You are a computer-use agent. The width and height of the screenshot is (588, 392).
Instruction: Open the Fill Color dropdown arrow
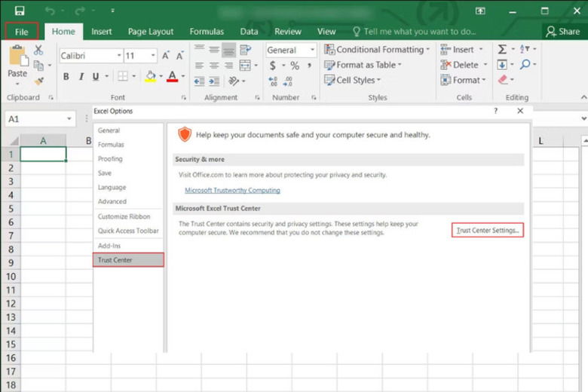[161, 76]
